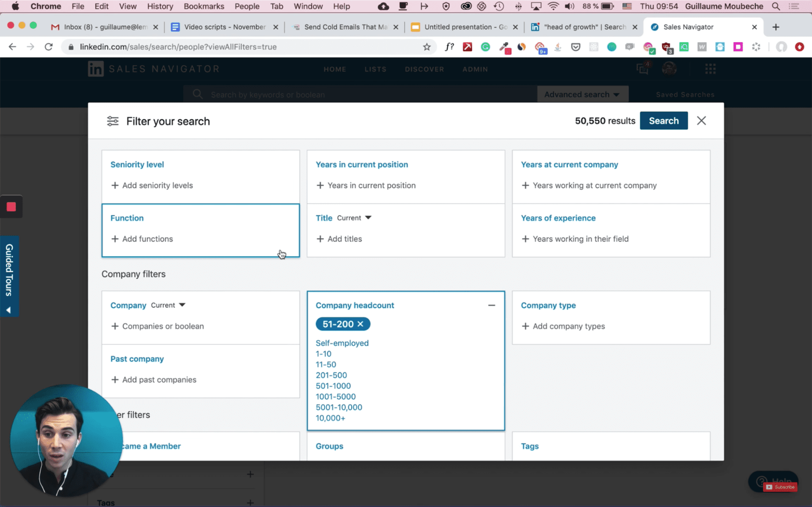
Task: Open Spotlight search in menu bar
Action: tap(776, 6)
